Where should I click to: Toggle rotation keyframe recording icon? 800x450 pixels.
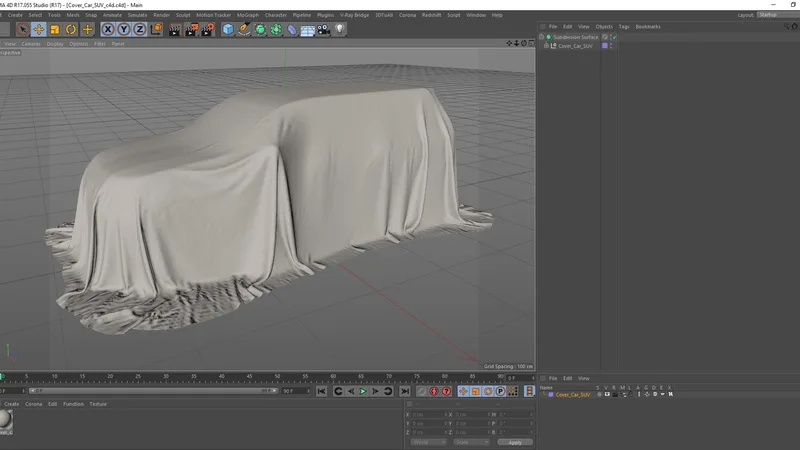point(488,391)
